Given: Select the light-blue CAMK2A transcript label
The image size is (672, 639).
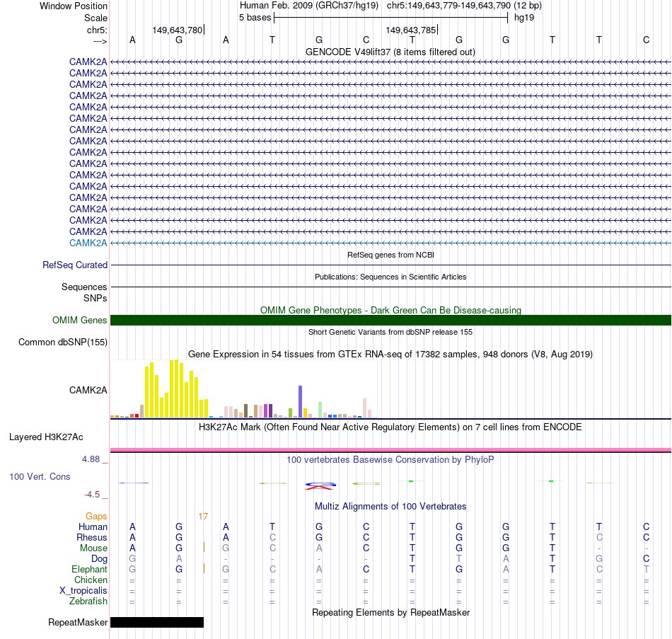Looking at the screenshot, I should click(x=88, y=243).
